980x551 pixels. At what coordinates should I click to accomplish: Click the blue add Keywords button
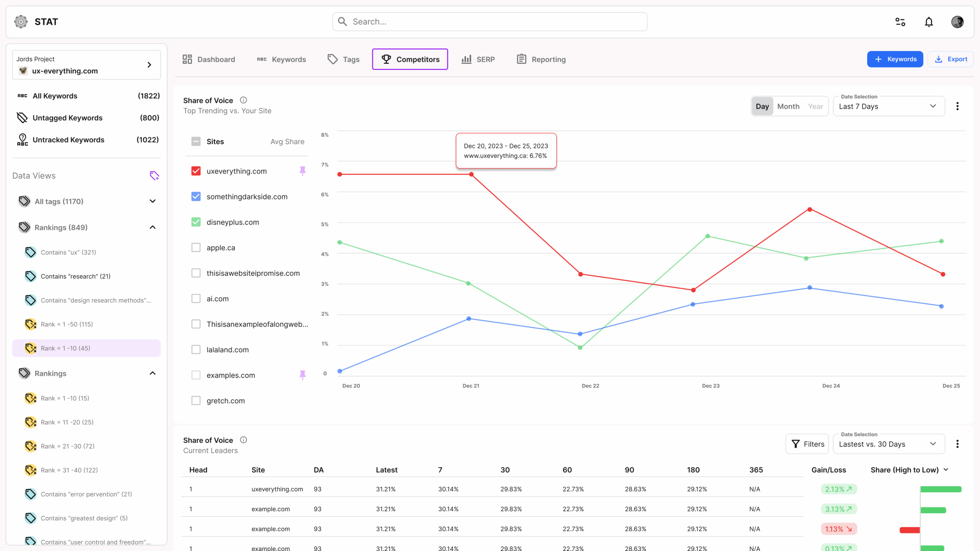[x=895, y=59]
